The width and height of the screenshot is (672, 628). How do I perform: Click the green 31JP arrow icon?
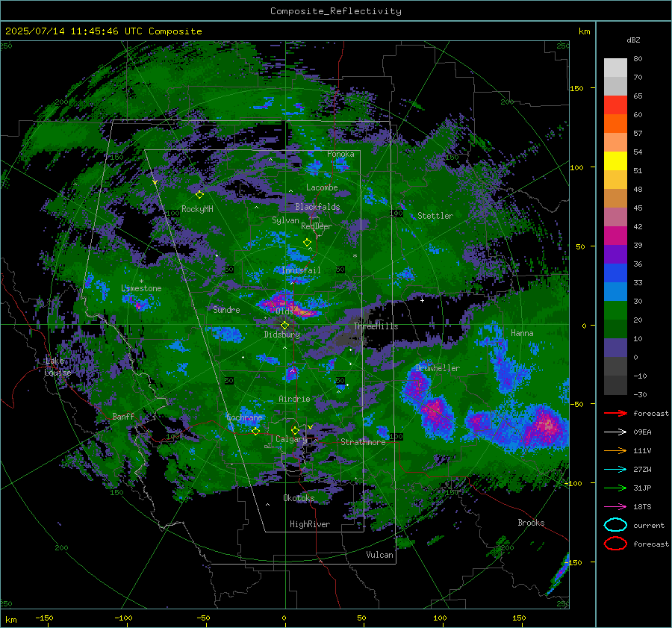[x=615, y=488]
